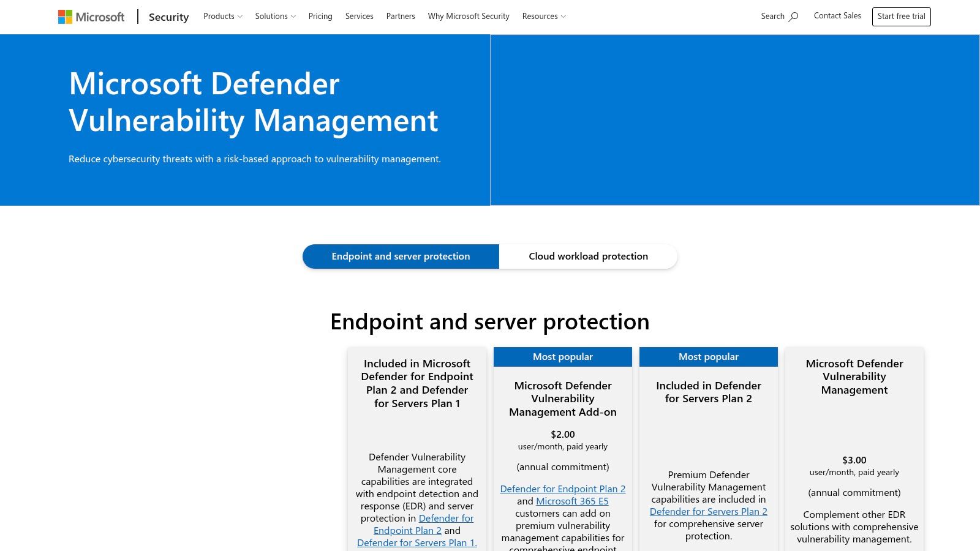Viewport: 980px width, 551px height.
Task: Click the Microsoft logo
Action: (91, 17)
